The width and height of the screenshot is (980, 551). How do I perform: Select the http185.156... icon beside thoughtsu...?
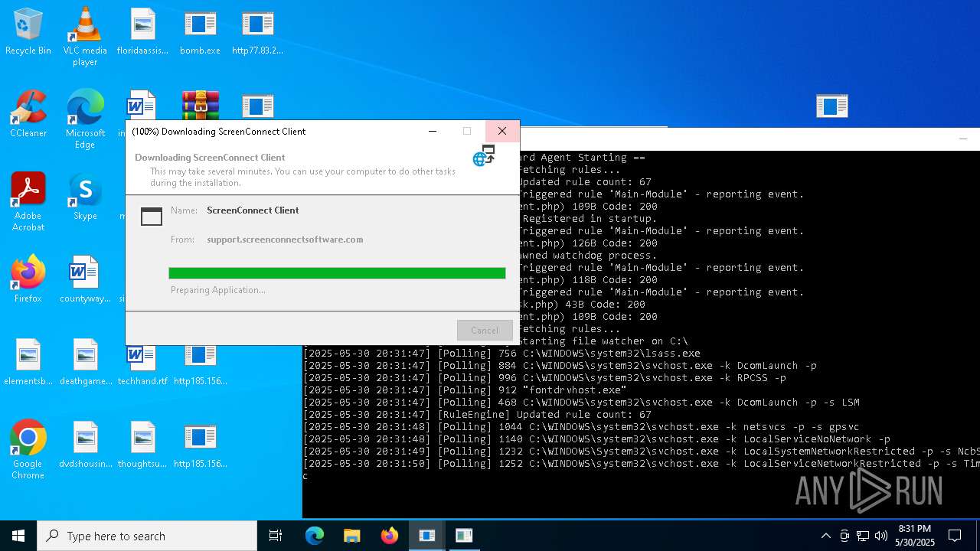point(200,445)
